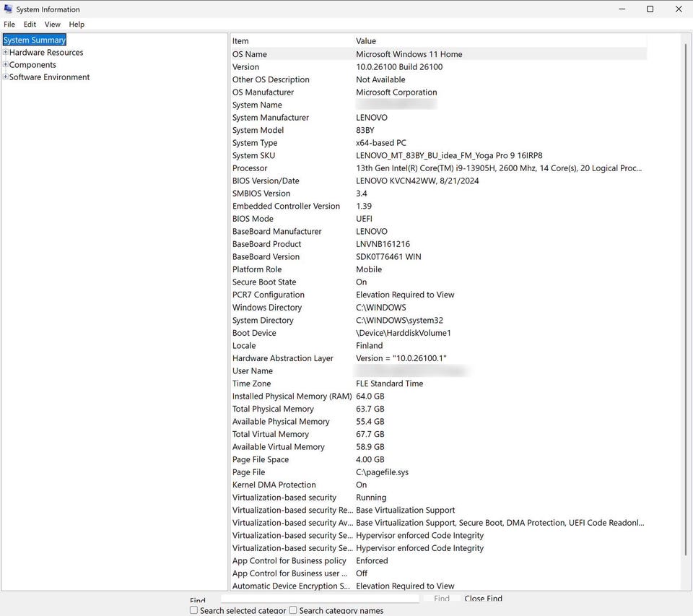
Task: Select the OS Name row
Action: coord(438,54)
